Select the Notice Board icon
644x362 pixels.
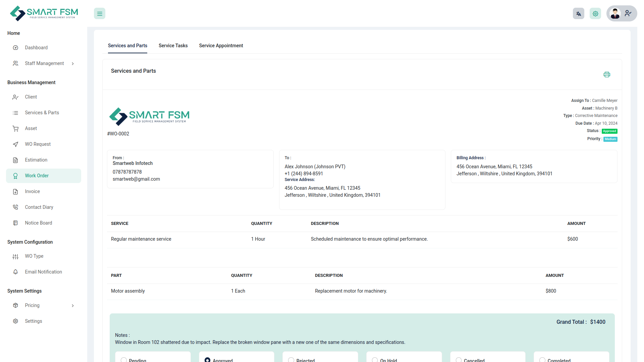[x=15, y=223]
